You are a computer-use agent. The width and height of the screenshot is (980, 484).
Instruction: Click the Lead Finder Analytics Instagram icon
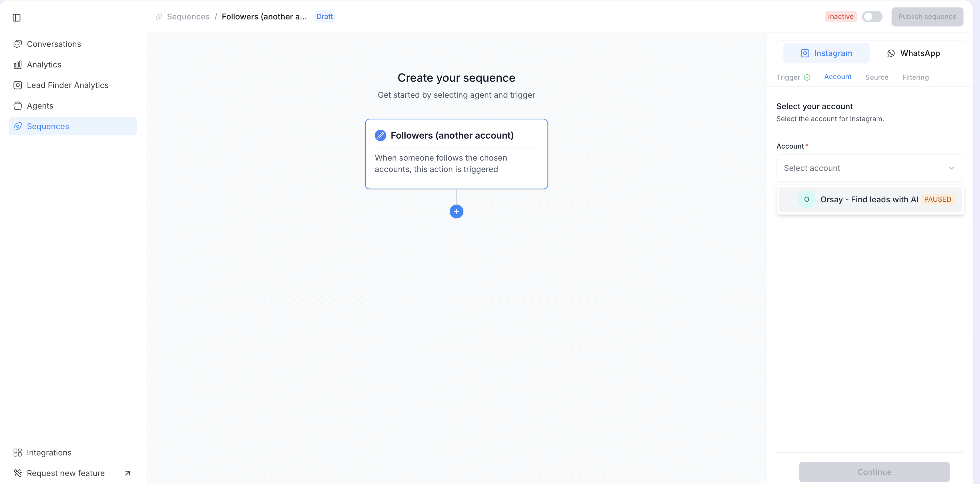coord(17,85)
